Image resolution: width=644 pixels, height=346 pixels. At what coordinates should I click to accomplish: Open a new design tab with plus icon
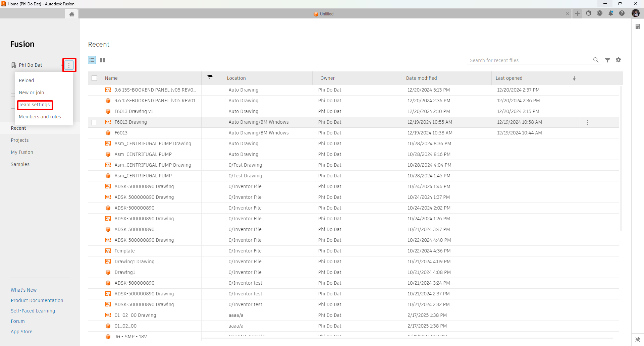coord(577,14)
